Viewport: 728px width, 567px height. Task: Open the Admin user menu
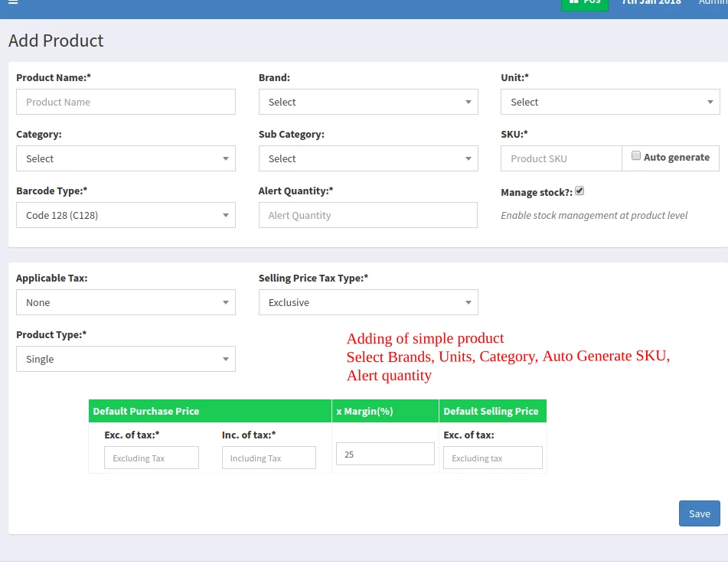pos(713,3)
